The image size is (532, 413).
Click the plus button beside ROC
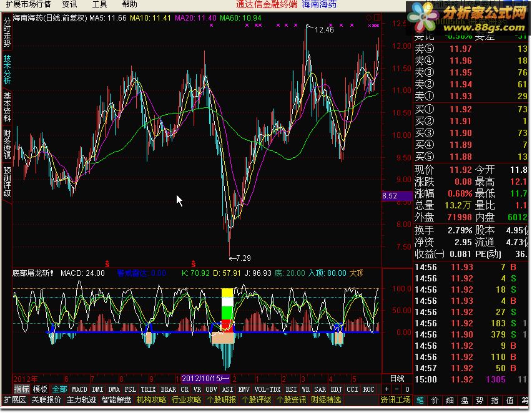[x=387, y=389]
